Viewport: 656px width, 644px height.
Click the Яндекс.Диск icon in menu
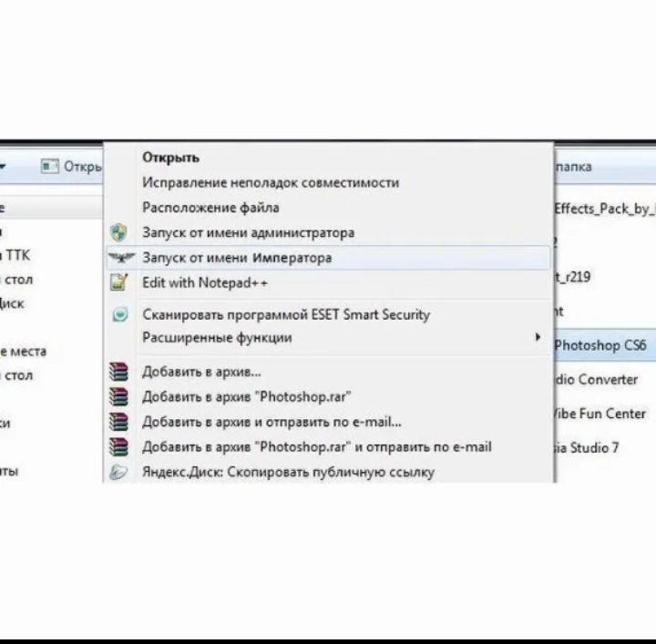[x=118, y=472]
